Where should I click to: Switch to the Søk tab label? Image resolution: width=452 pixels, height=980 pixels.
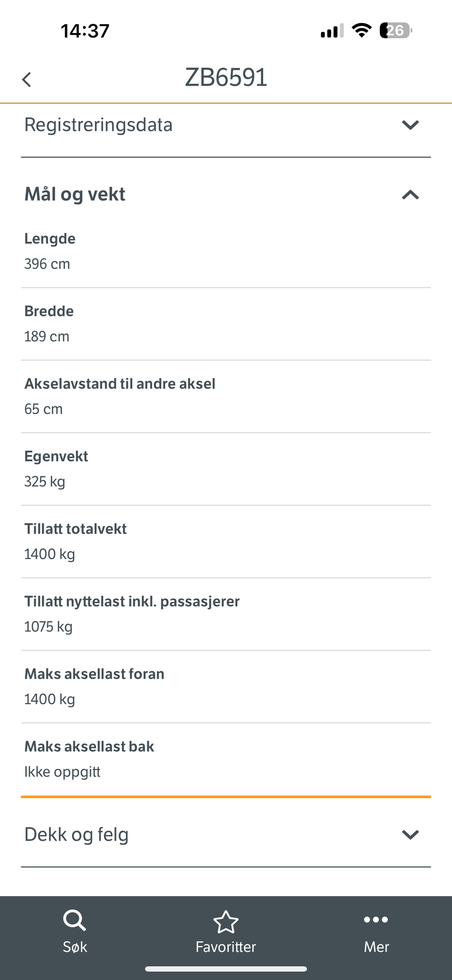click(x=75, y=947)
